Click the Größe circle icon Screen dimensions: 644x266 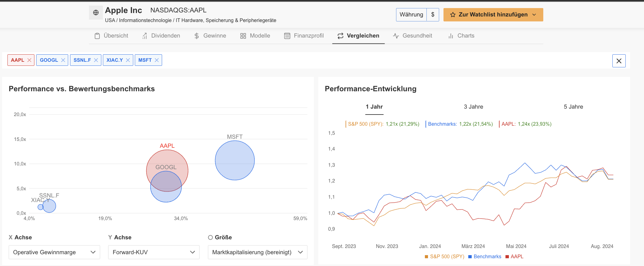(x=210, y=237)
